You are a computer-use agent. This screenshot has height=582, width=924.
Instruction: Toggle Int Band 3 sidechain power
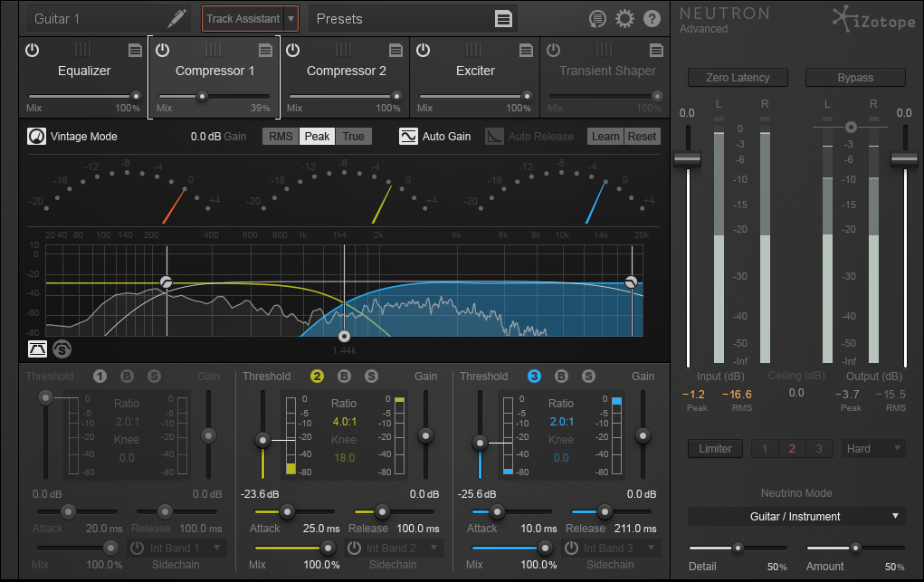572,548
